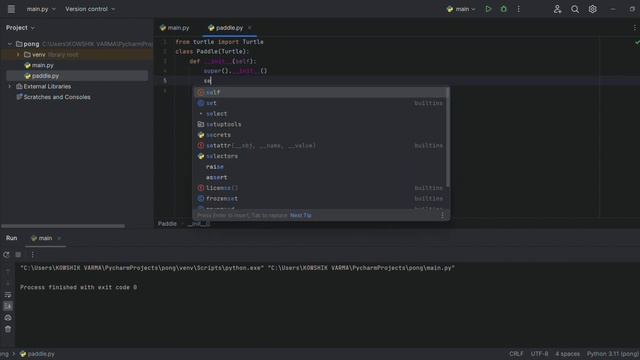Open the Version control dropdown
Screen dimensions: 640x360
(x=90, y=9)
